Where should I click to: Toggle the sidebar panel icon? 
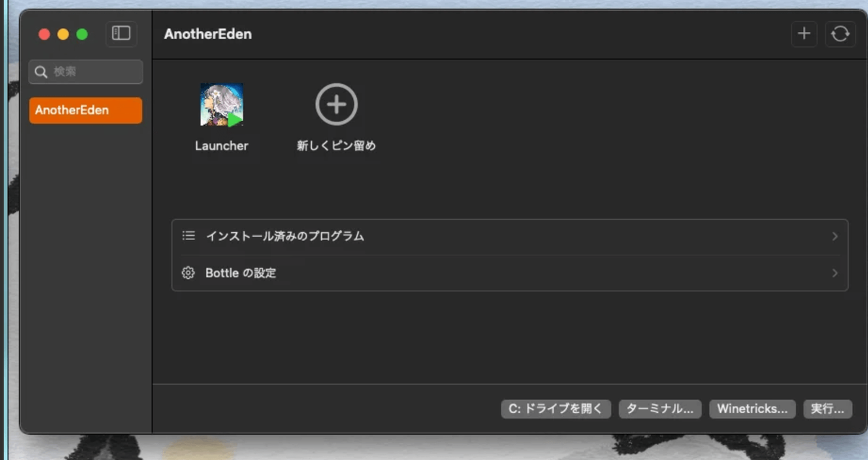click(122, 33)
